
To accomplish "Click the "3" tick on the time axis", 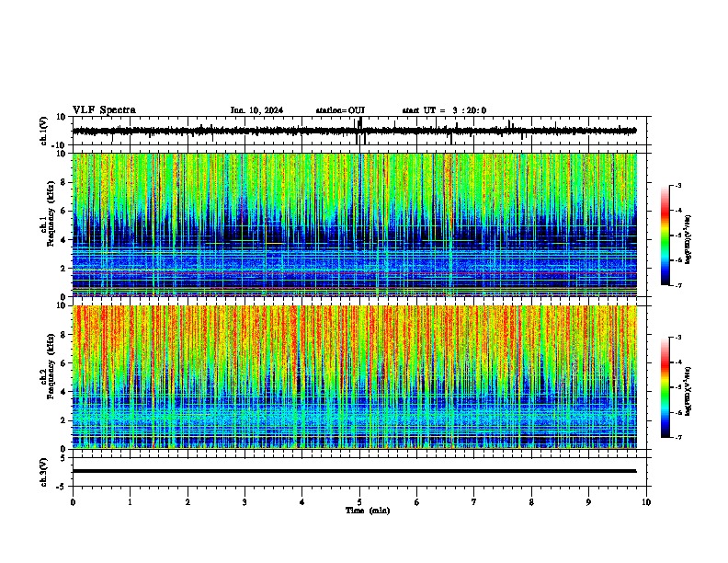I will 245,502.
